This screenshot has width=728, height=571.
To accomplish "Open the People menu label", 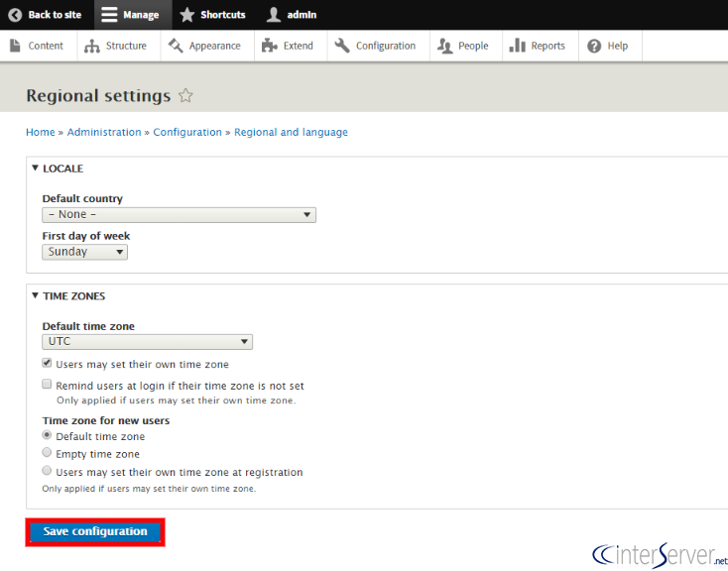I will click(473, 46).
